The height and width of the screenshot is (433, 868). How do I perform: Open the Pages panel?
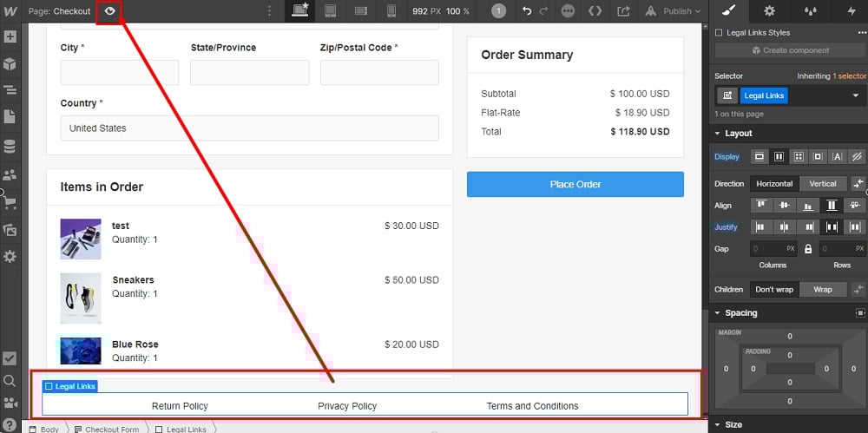click(10, 117)
